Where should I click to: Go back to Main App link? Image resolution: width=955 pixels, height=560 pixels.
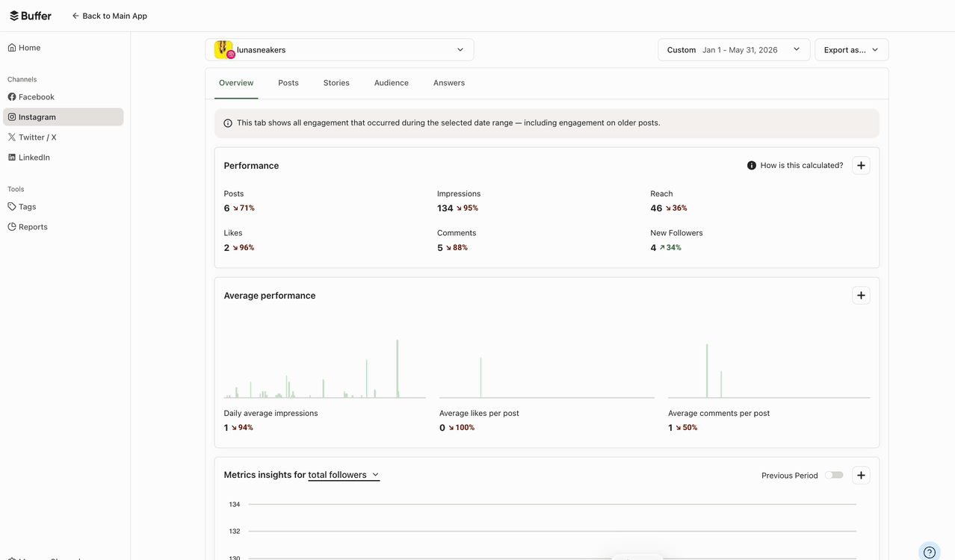click(109, 16)
